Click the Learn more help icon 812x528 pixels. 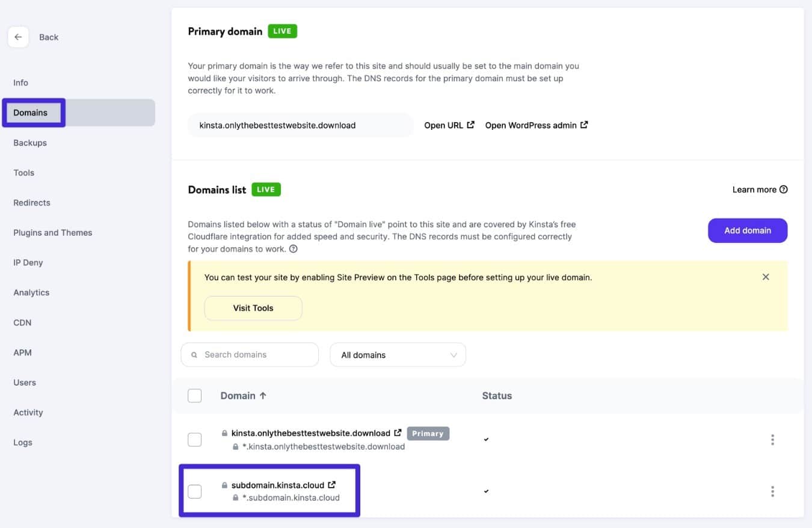pyautogui.click(x=783, y=189)
